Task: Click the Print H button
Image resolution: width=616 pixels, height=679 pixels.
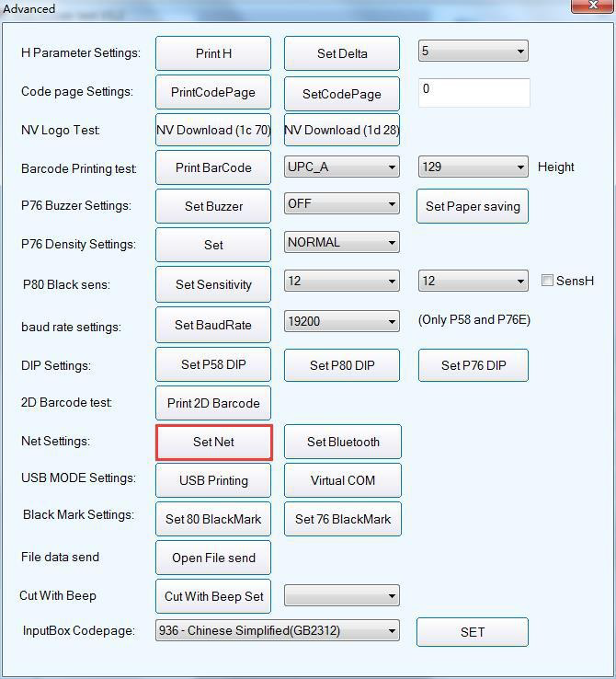Action: pyautogui.click(x=213, y=53)
